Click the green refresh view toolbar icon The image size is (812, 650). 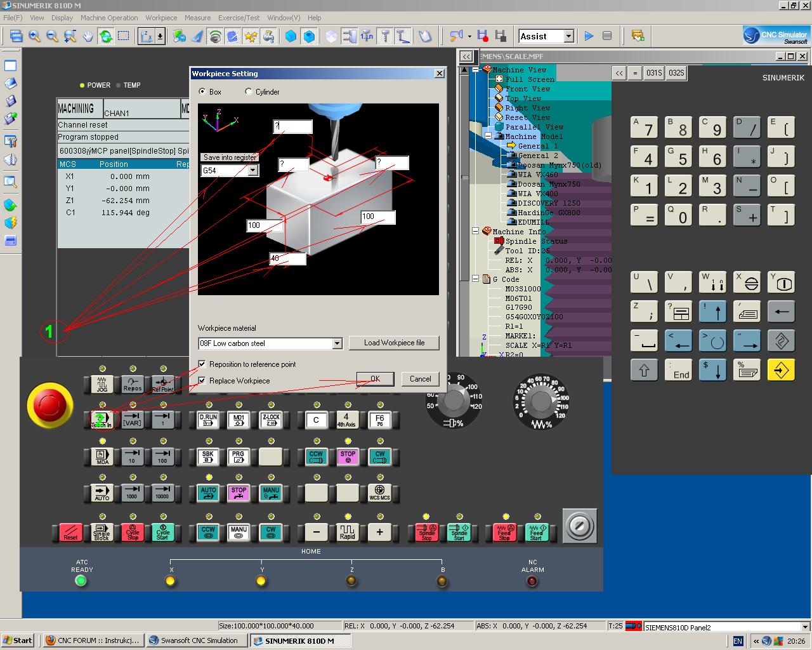[105, 36]
